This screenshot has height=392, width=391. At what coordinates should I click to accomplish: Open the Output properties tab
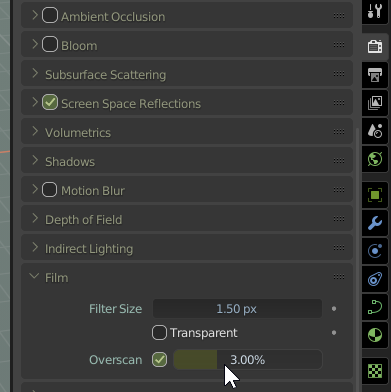[375, 75]
